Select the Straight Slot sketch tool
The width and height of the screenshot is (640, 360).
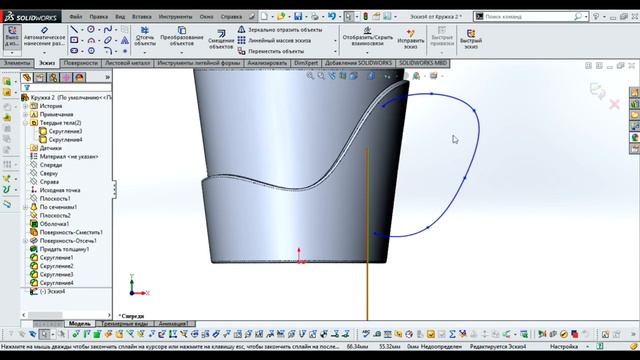coord(74,51)
